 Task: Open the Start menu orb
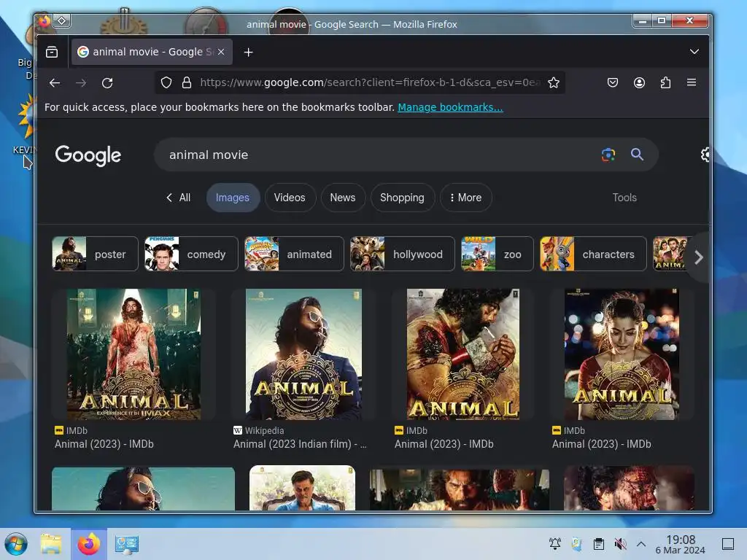point(16,544)
